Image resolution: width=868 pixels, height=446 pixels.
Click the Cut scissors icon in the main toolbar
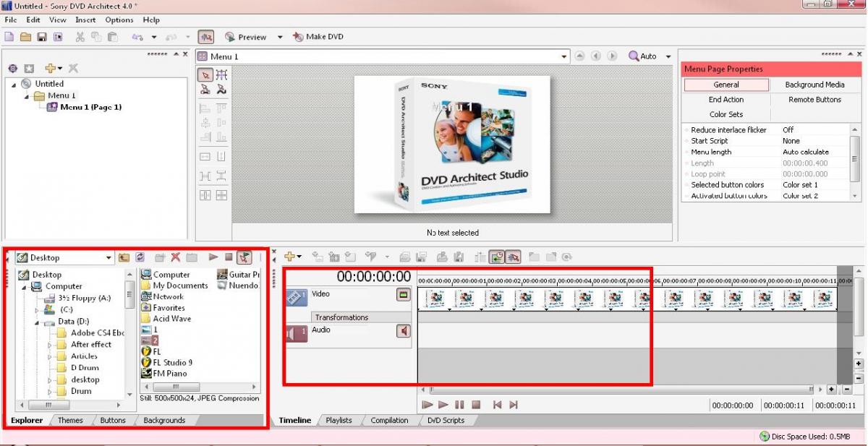tap(80, 37)
